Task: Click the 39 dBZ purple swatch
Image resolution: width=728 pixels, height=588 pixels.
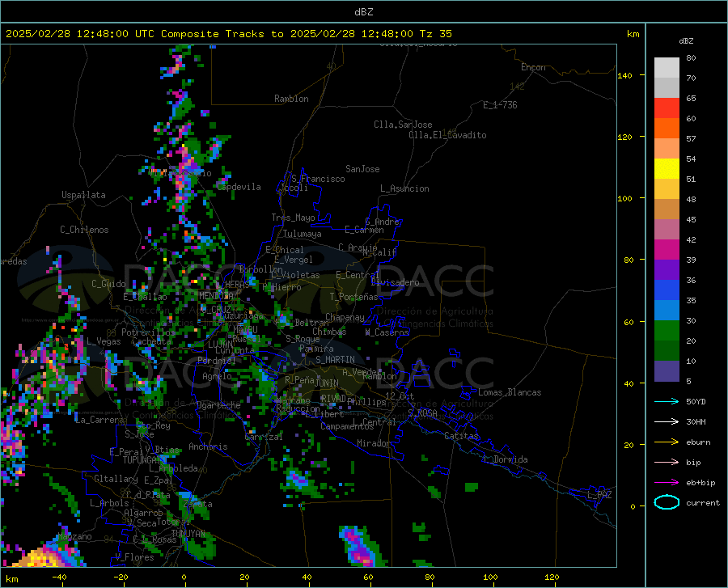Action: [667, 269]
